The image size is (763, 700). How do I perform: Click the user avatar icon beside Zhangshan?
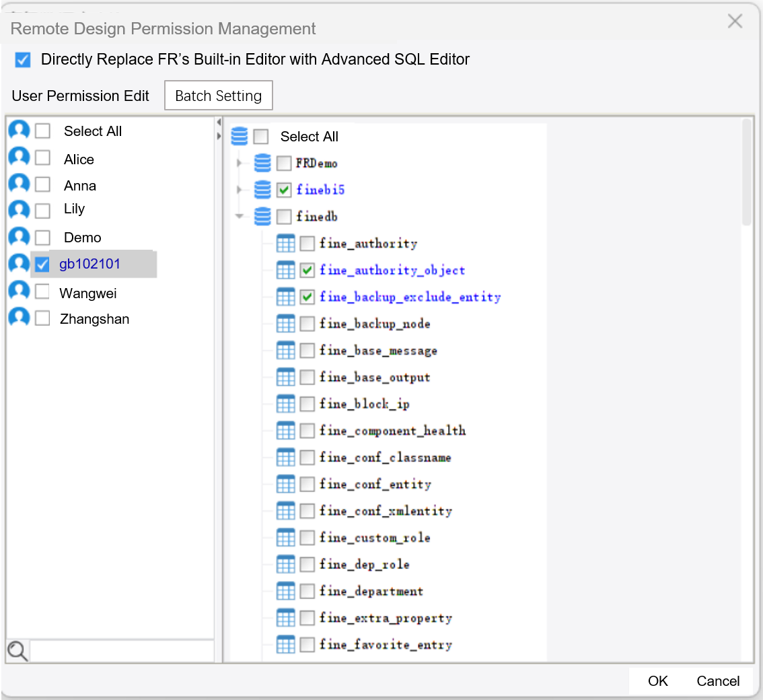click(x=20, y=318)
